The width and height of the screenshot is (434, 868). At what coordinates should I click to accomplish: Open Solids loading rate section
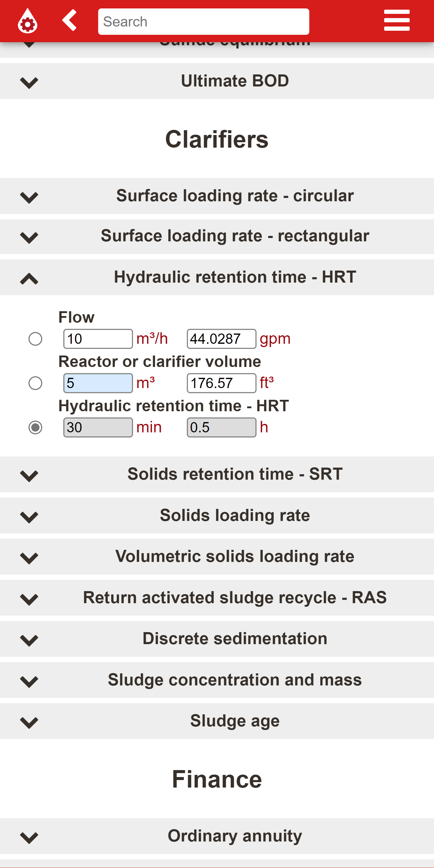point(217,515)
